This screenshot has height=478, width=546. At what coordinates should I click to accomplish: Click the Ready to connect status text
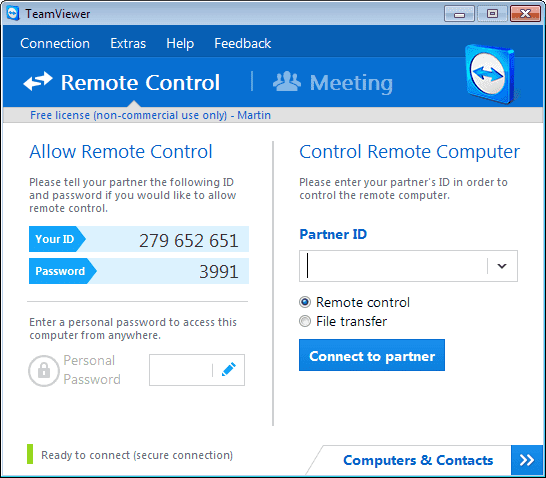(x=137, y=455)
